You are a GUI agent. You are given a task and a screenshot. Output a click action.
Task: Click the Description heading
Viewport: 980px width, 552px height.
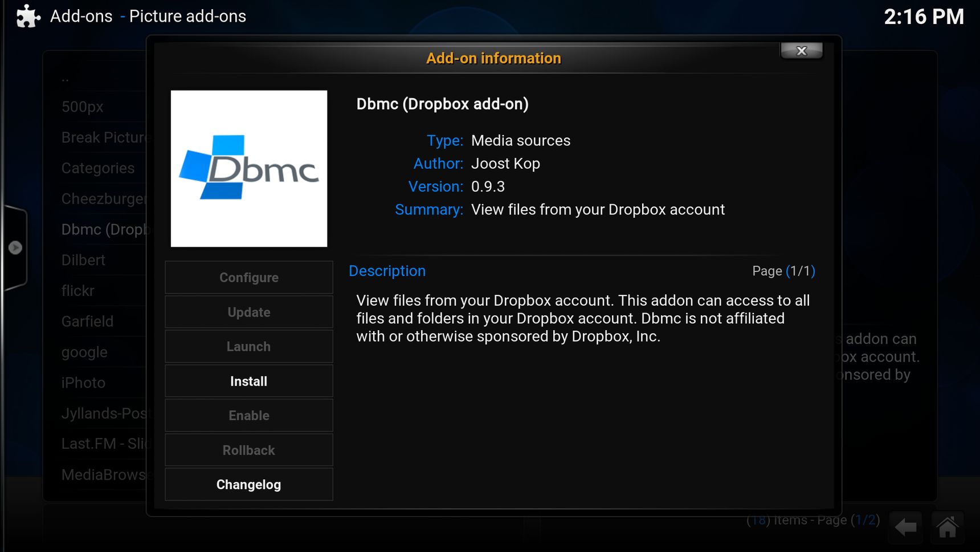(x=387, y=271)
